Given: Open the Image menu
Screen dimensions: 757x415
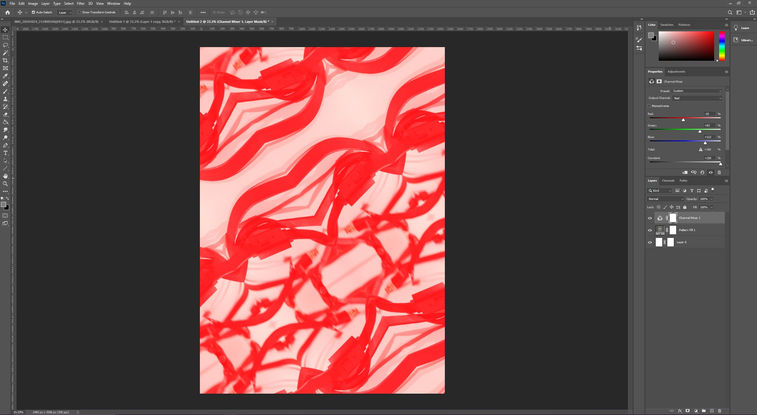Looking at the screenshot, I should 32,3.
